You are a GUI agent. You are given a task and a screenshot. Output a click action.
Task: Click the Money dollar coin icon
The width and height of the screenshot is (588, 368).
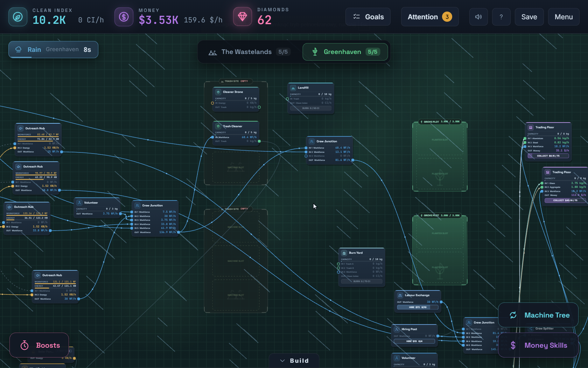tap(124, 17)
